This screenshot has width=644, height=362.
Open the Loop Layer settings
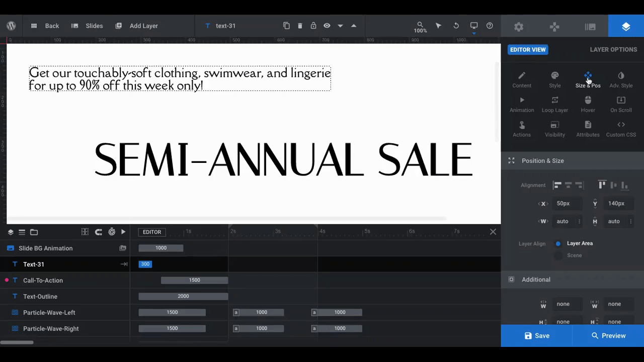(x=555, y=105)
